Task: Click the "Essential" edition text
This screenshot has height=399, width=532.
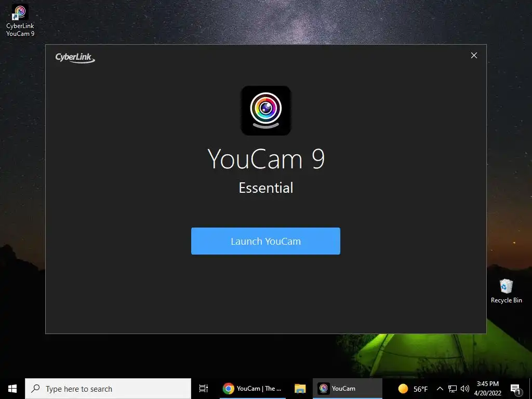Action: click(266, 188)
